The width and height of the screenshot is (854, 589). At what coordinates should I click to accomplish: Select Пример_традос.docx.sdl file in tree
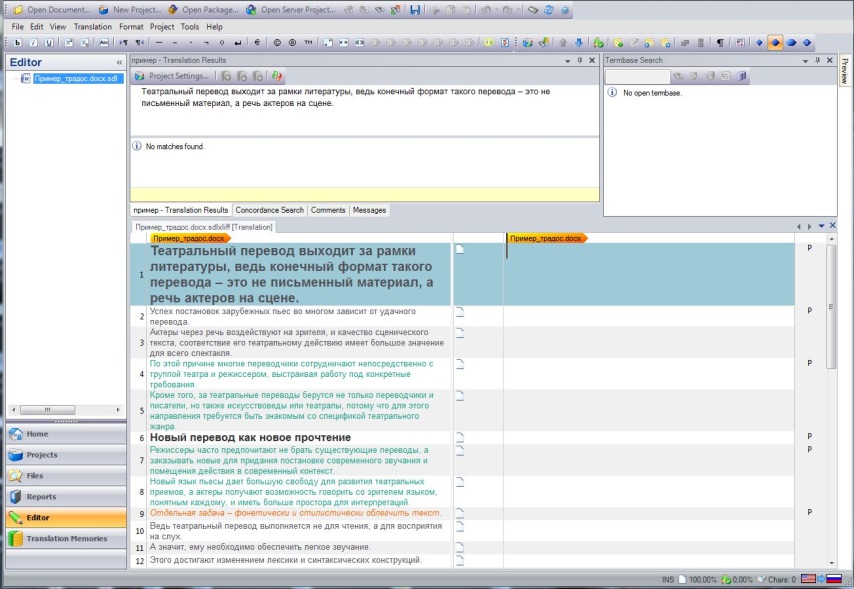[77, 78]
